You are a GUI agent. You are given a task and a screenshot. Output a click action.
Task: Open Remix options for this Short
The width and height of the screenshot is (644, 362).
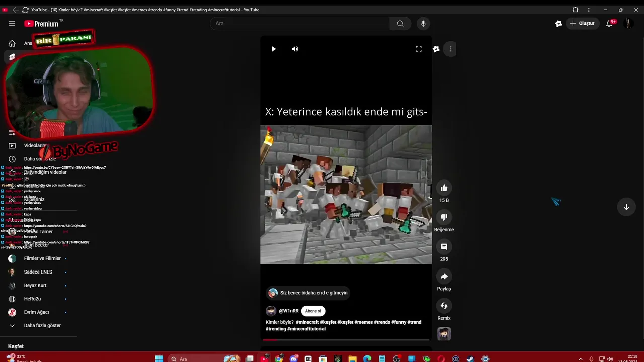(x=444, y=306)
